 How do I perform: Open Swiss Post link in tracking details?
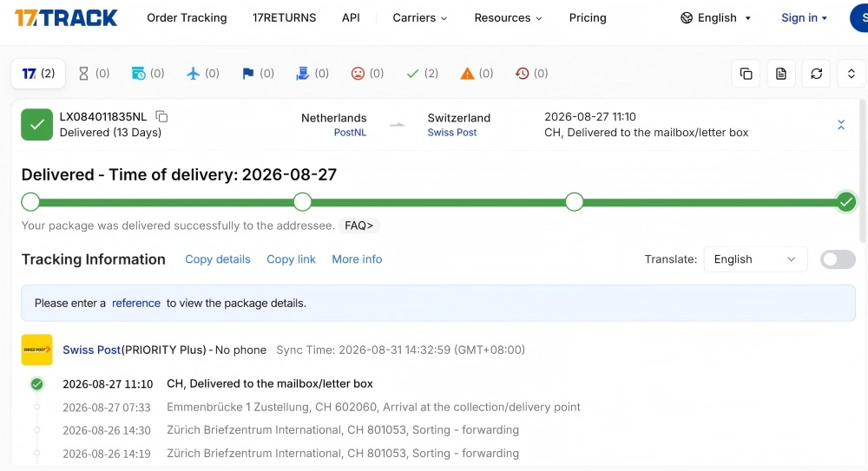click(91, 350)
